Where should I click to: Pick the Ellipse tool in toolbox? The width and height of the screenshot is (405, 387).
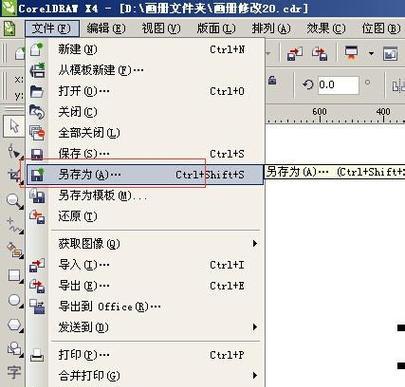tap(14, 301)
